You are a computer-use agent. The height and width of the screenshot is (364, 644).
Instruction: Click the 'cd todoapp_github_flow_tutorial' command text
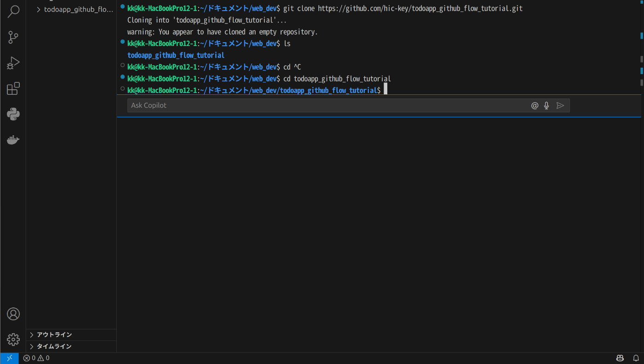pos(337,79)
